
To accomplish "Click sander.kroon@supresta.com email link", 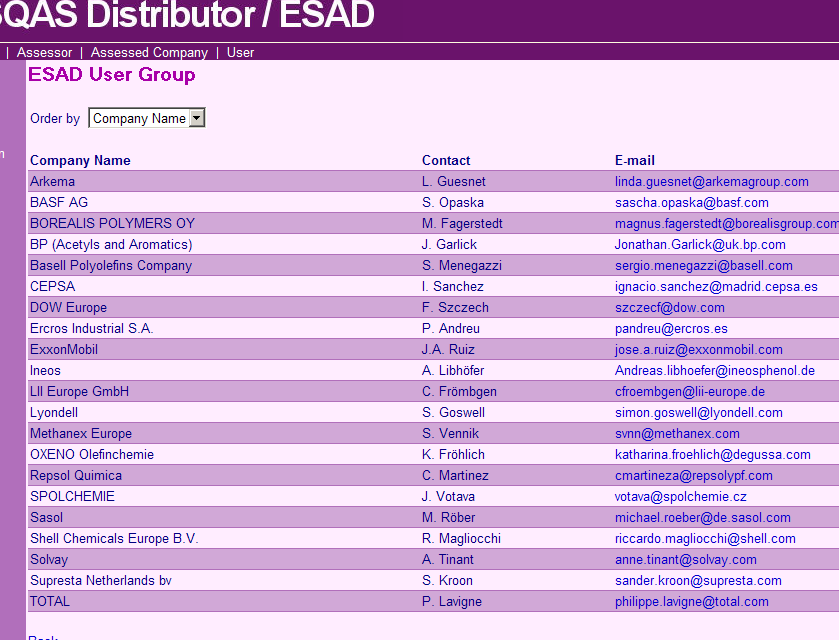I will click(698, 580).
